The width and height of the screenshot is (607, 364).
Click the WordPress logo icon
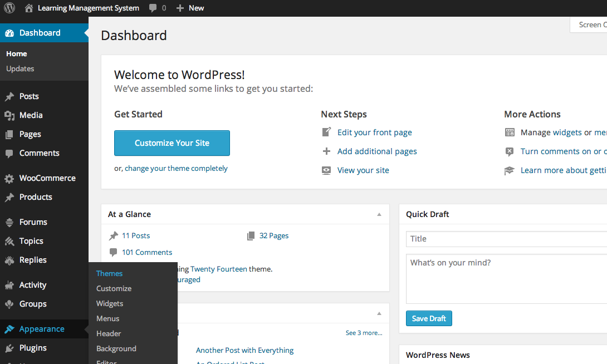click(x=9, y=8)
